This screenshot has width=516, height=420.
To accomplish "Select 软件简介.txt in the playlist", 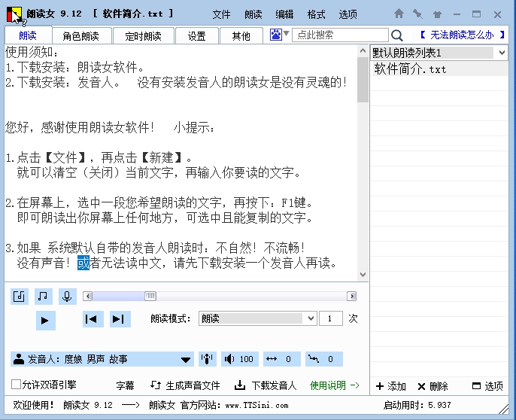I will [439, 69].
